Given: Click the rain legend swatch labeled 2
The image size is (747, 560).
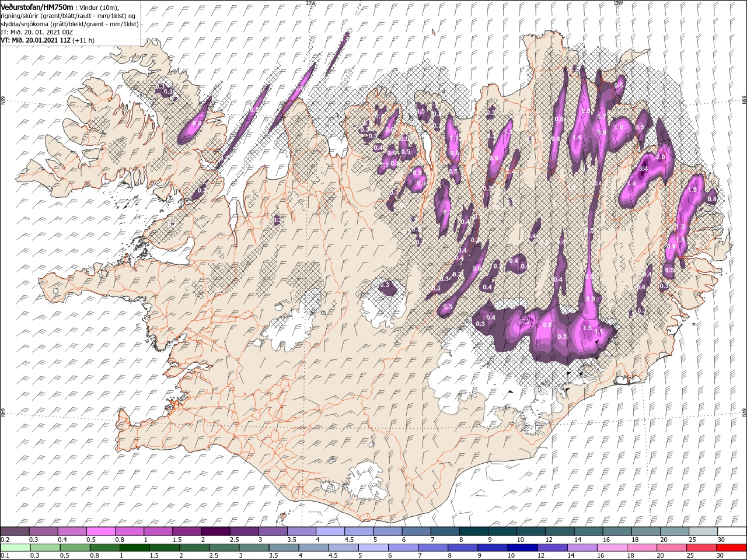Looking at the screenshot, I should [194, 548].
